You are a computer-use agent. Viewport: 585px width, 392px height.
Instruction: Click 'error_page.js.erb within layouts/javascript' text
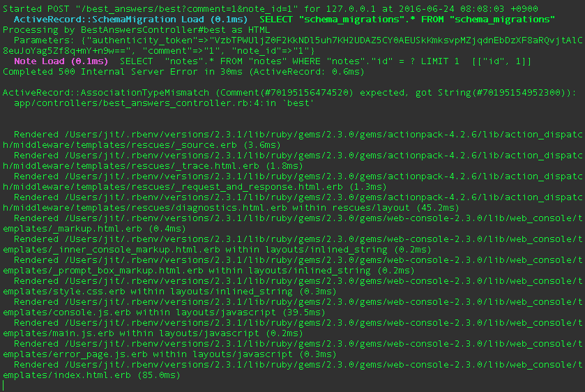(173, 354)
